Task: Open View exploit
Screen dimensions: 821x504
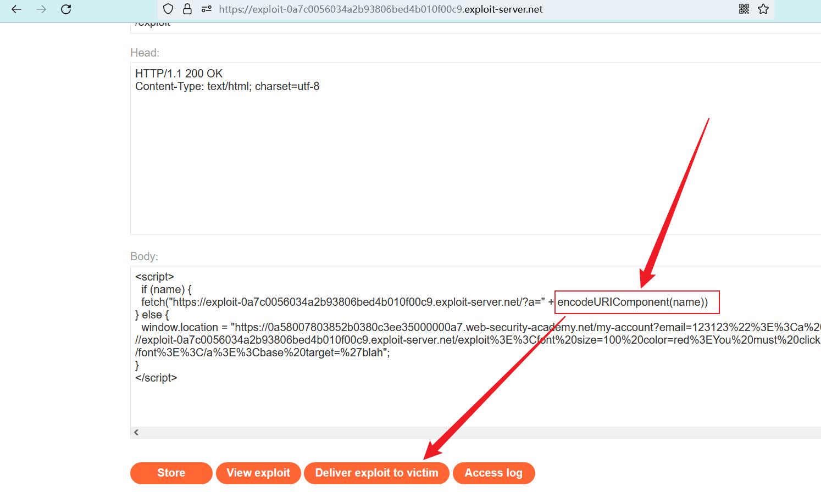Action: point(258,473)
